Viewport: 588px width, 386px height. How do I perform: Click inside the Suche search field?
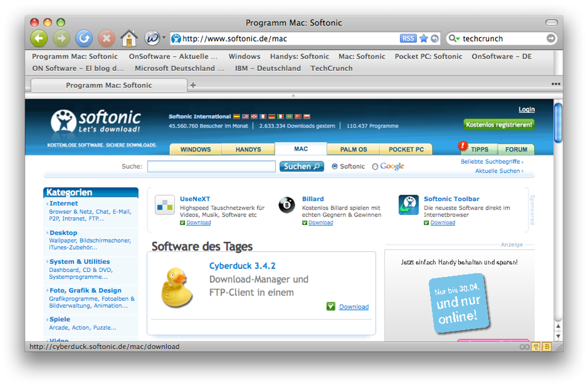pos(211,166)
